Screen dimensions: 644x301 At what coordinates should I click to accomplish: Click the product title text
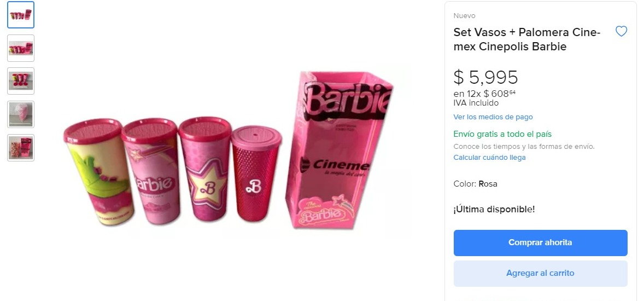point(526,40)
